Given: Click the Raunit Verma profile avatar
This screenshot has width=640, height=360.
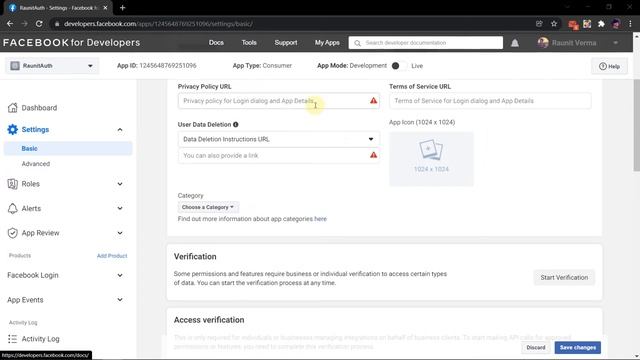Looking at the screenshot, I should tap(543, 42).
